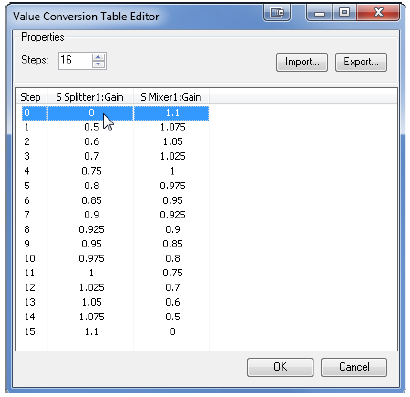410x397 pixels.
Task: Click the Export... button
Action: (x=361, y=62)
